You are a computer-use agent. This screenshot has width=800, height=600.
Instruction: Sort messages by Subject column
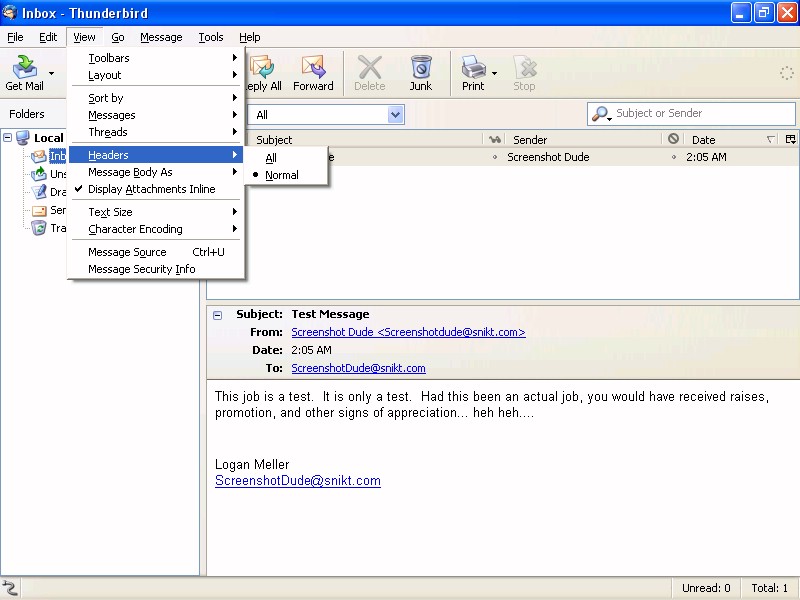pyautogui.click(x=365, y=140)
